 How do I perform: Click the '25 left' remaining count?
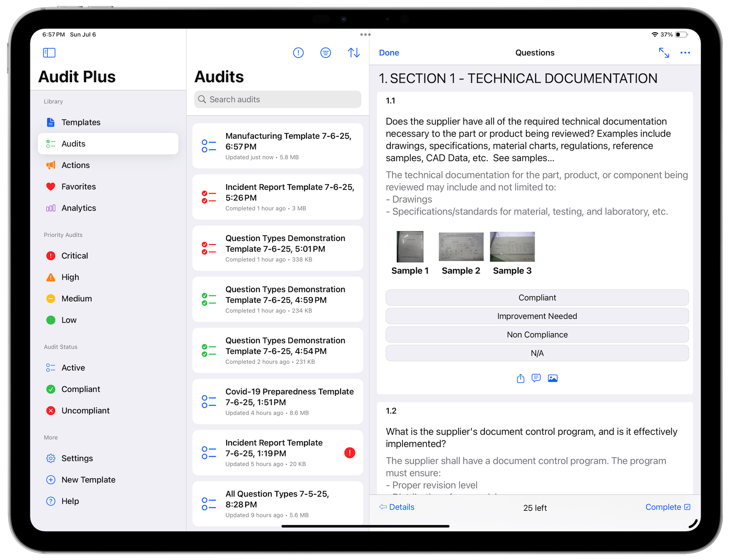pos(535,508)
